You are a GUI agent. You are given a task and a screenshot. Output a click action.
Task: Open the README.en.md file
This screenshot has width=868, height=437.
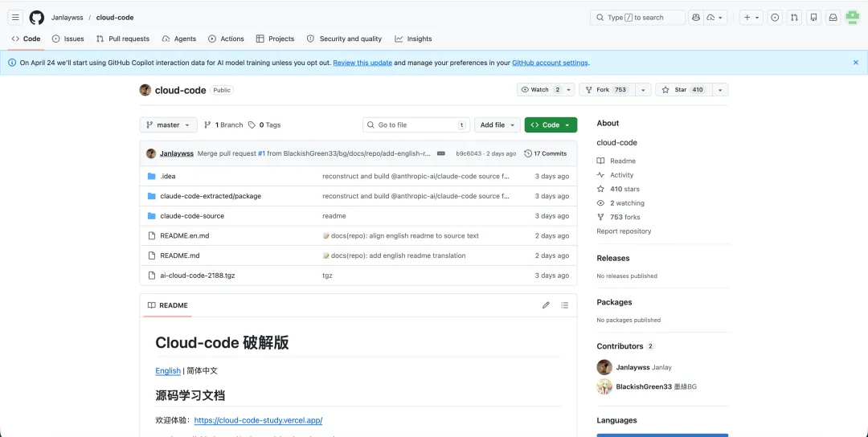(184, 235)
